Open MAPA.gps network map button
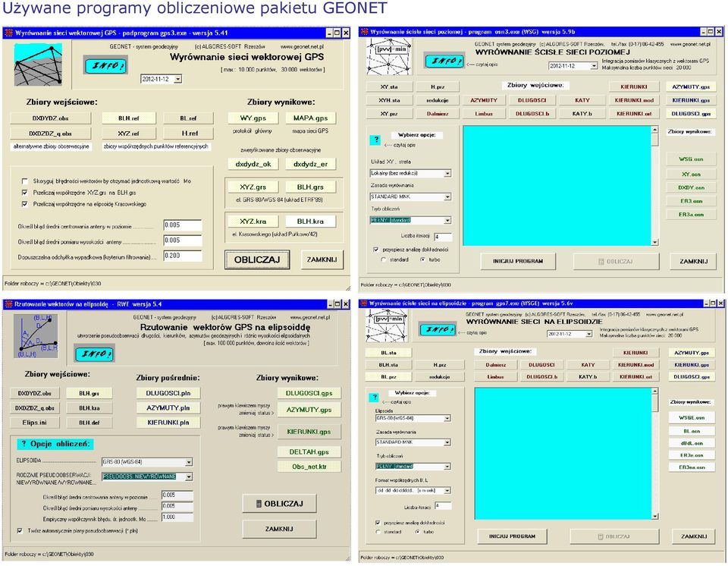The image size is (728, 566). pos(310,118)
